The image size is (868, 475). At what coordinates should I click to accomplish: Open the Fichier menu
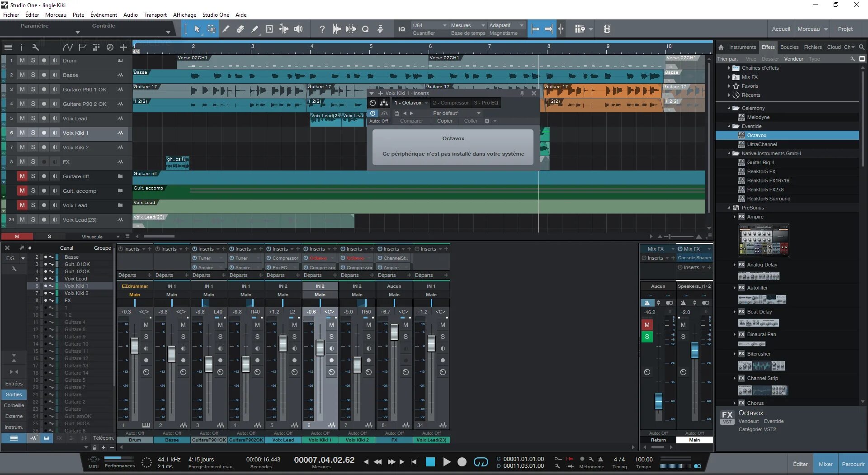click(x=11, y=14)
